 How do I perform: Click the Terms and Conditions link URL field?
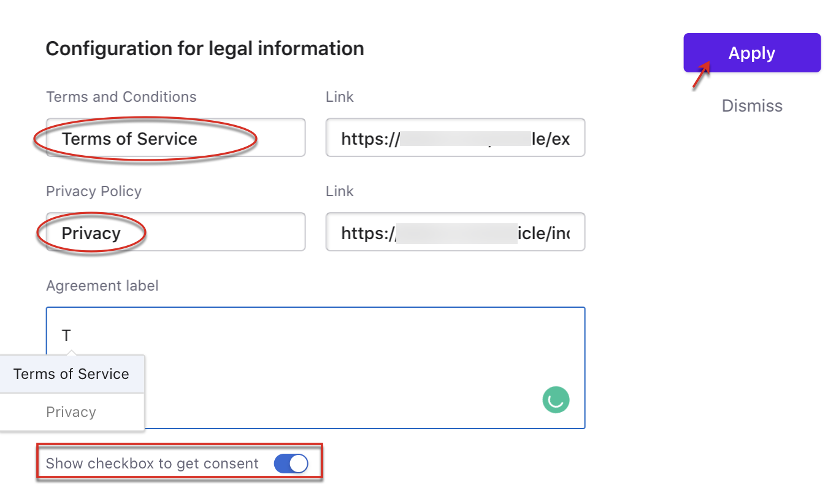(455, 137)
